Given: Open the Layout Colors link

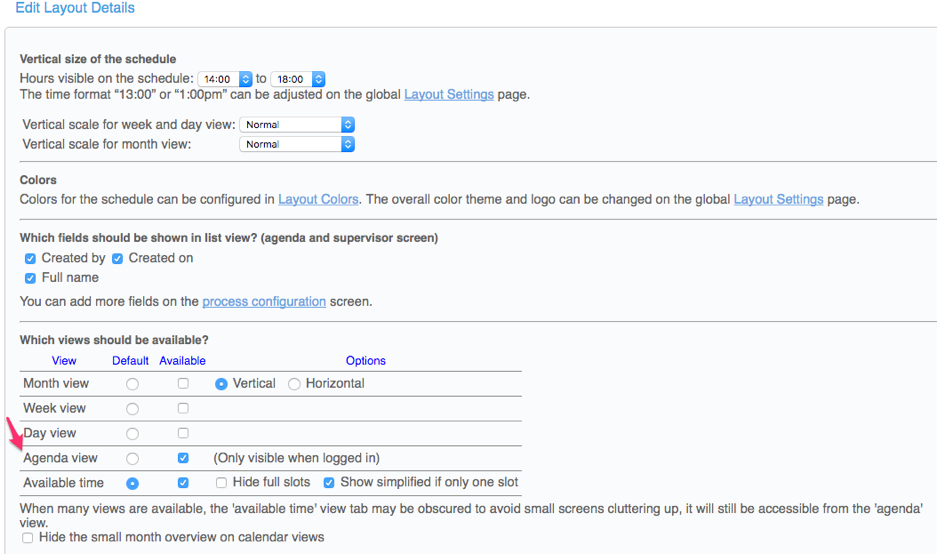Looking at the screenshot, I should [318, 199].
